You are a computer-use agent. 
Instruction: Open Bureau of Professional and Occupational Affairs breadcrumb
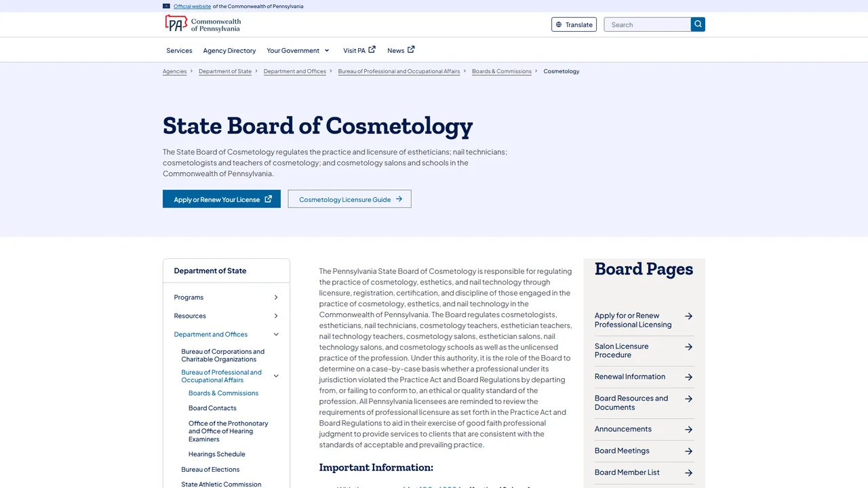click(x=399, y=71)
